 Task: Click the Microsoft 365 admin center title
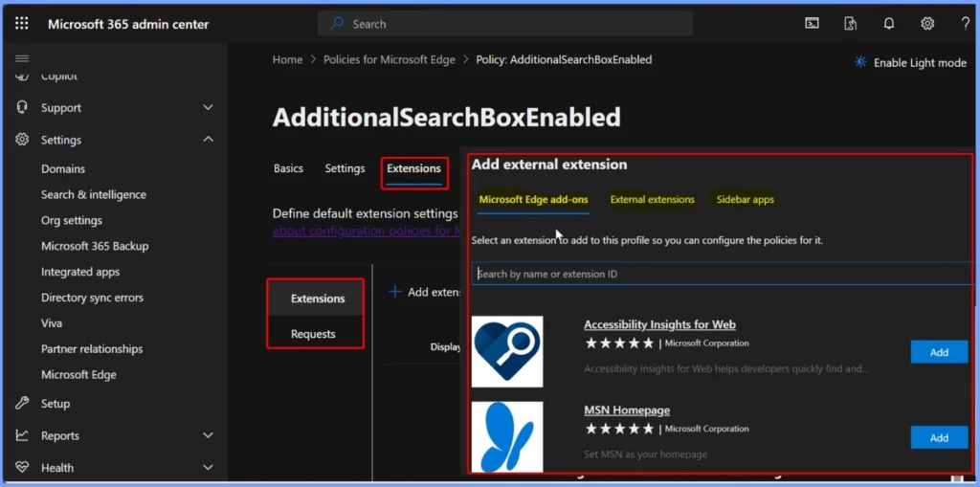click(128, 24)
